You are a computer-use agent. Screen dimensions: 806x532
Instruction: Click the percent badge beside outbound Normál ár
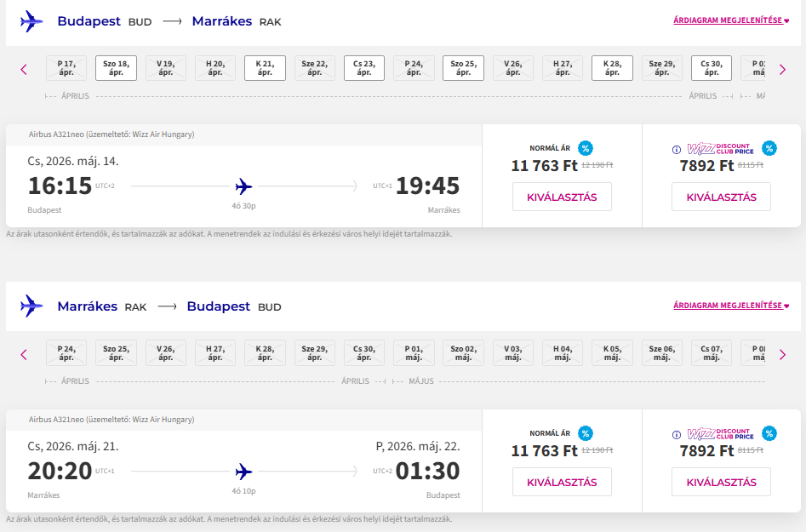click(586, 148)
